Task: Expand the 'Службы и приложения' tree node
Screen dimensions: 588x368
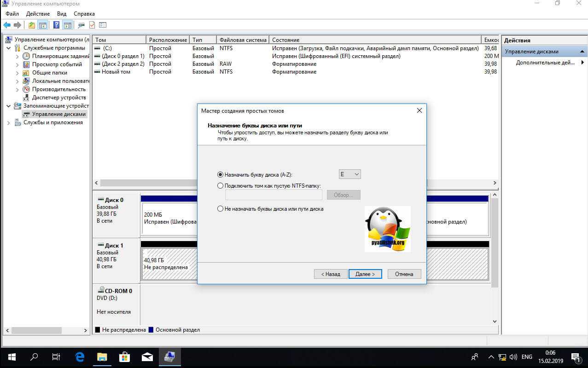Action: (x=9, y=123)
